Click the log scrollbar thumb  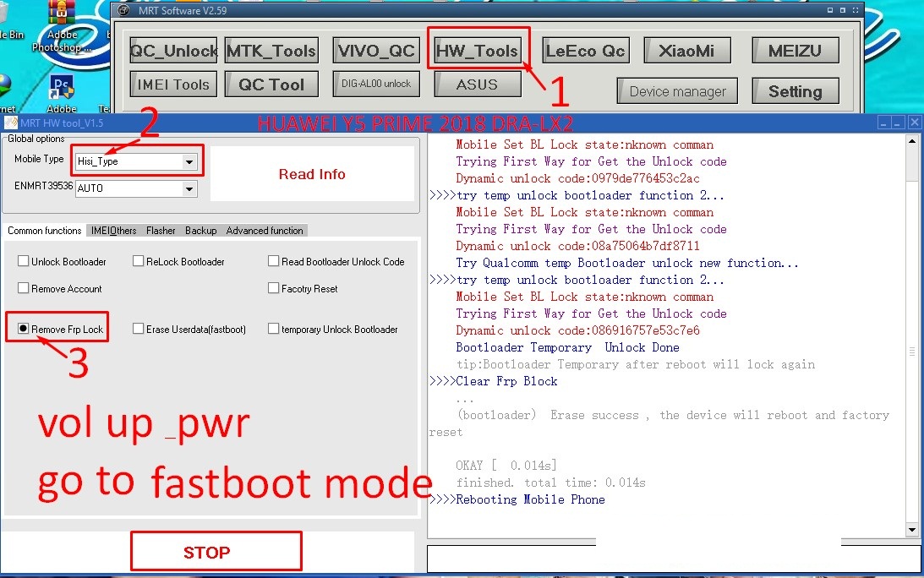(911, 352)
